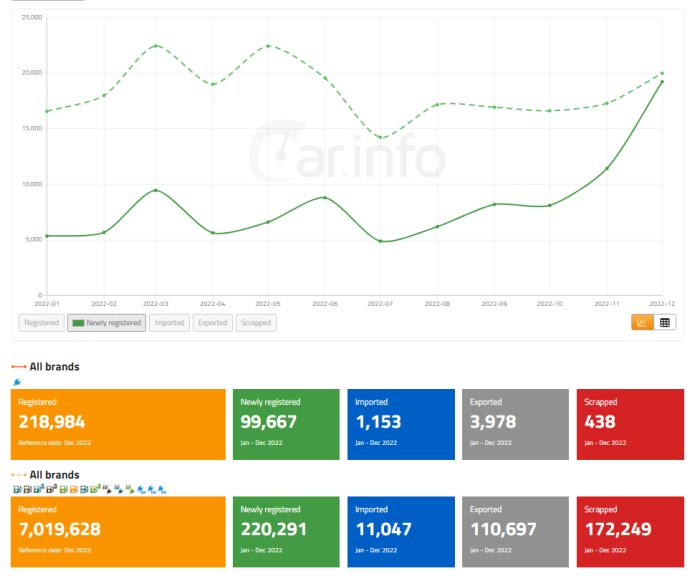The width and height of the screenshot is (700, 576).
Task: Toggle the Registered series in chart legend
Action: click(x=42, y=323)
